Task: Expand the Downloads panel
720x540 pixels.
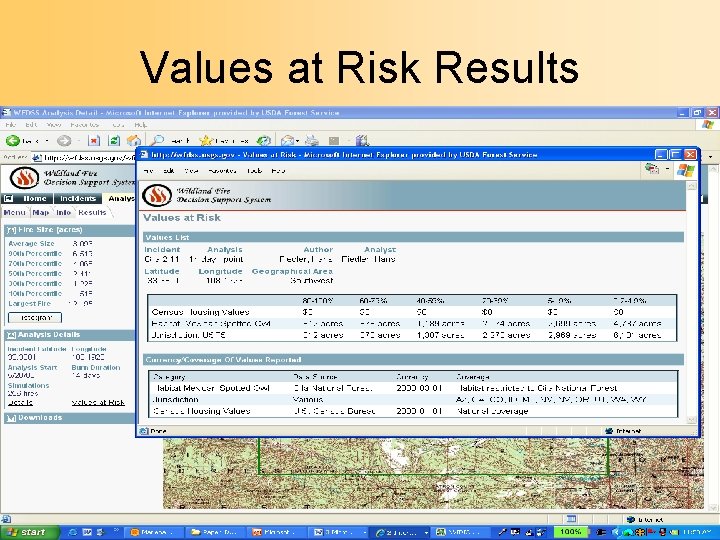Action: point(12,418)
